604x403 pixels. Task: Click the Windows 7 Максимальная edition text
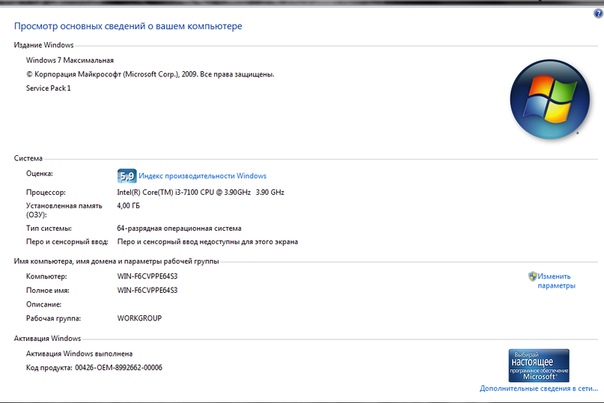point(70,60)
